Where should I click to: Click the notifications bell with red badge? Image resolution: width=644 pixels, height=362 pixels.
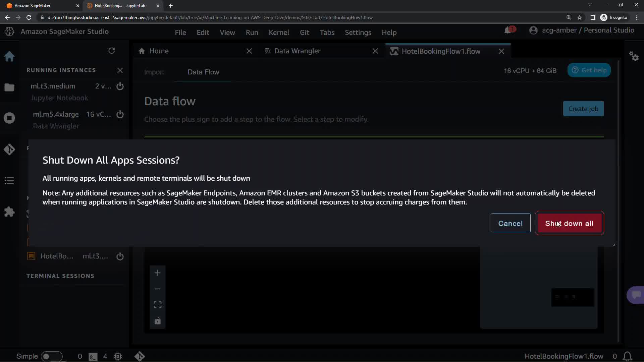[508, 31]
